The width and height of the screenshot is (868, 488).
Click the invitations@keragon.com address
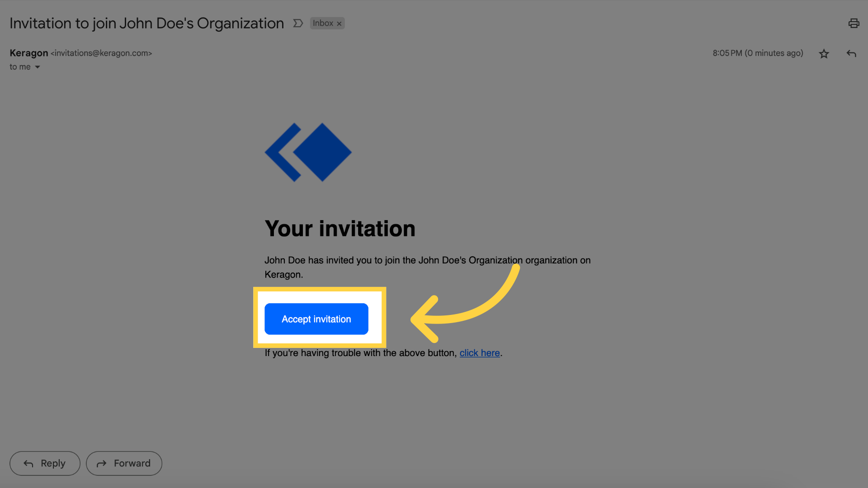(x=101, y=53)
